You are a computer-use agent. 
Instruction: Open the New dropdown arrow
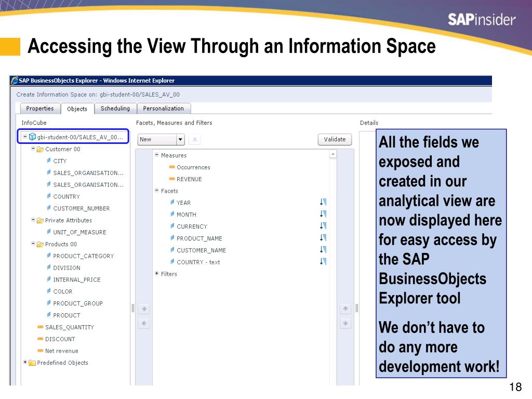(x=180, y=139)
